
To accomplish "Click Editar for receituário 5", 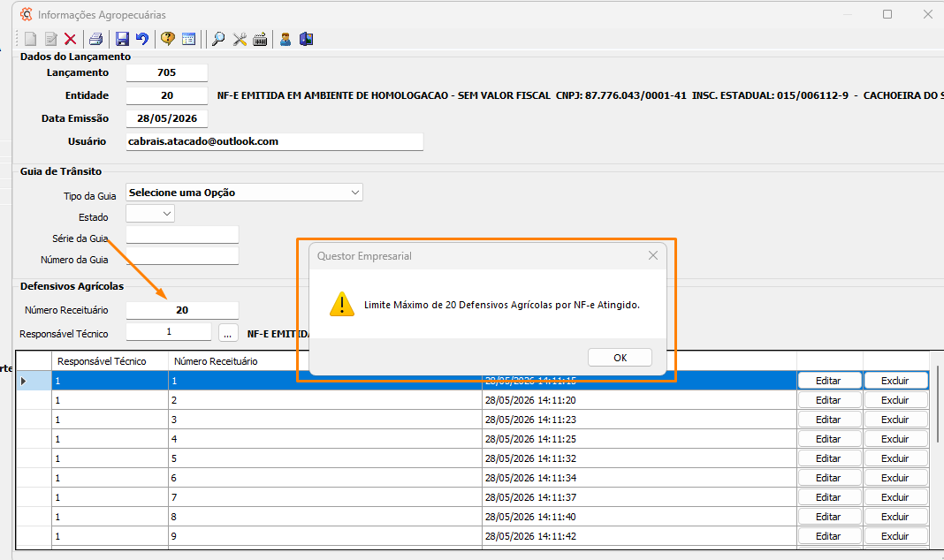I will click(829, 458).
